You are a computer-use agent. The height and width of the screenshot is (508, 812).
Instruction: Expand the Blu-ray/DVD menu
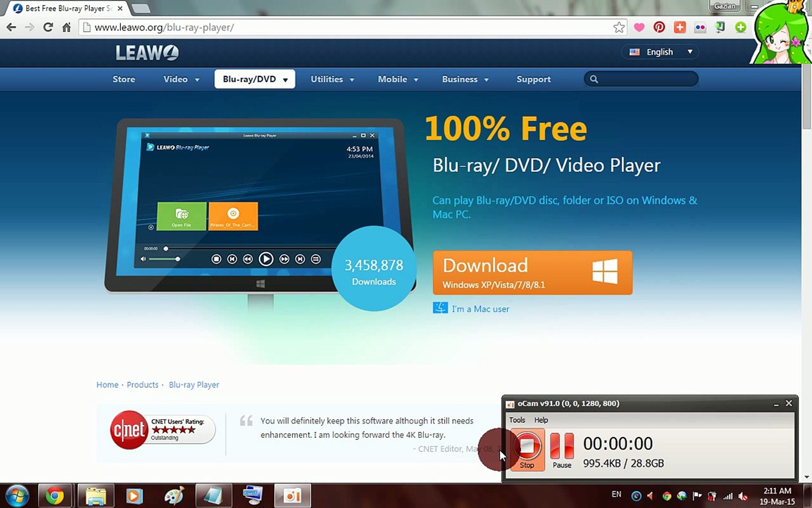pyautogui.click(x=255, y=79)
